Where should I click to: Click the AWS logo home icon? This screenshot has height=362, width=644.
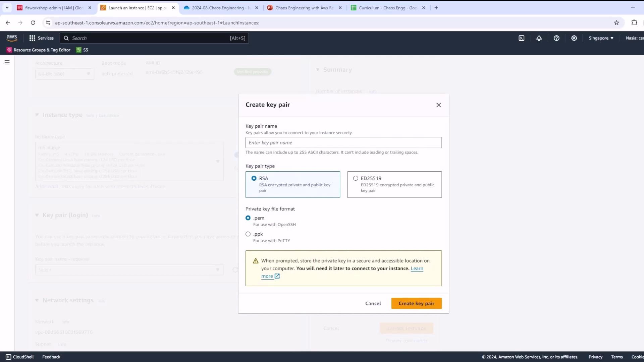point(12,38)
